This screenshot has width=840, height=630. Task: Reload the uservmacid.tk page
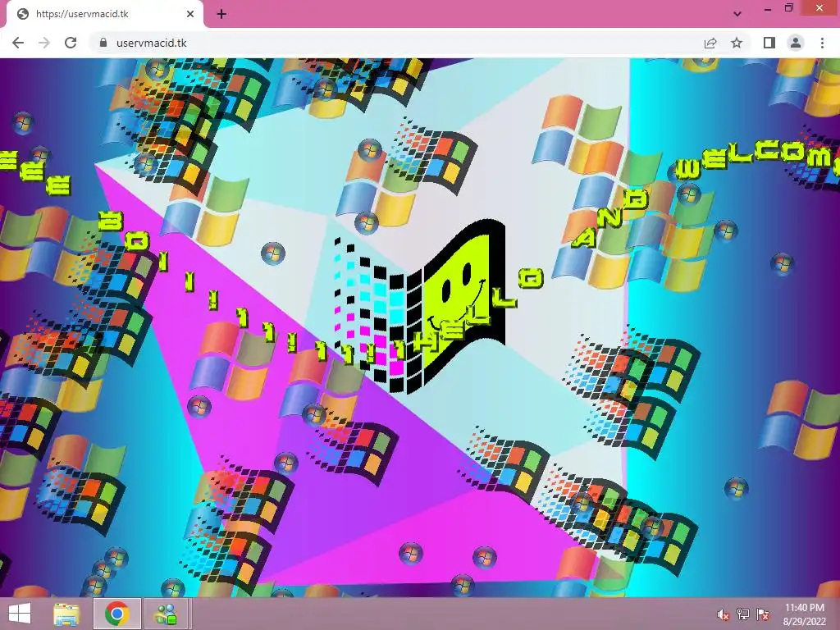tap(71, 43)
